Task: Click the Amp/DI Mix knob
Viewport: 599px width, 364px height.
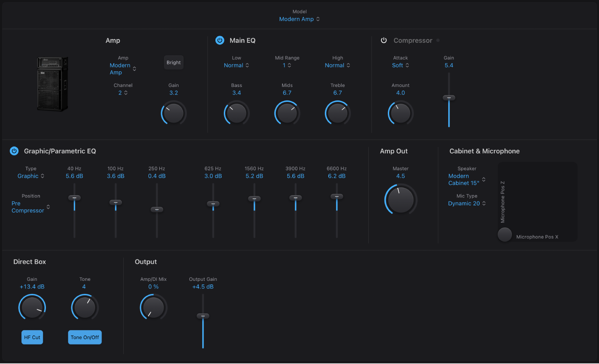Action: pyautogui.click(x=153, y=307)
